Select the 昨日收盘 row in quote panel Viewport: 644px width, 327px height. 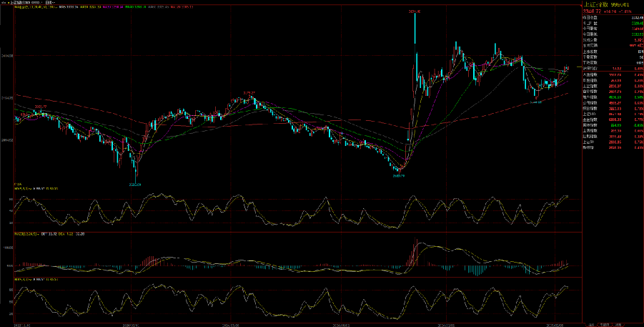[x=612, y=18]
